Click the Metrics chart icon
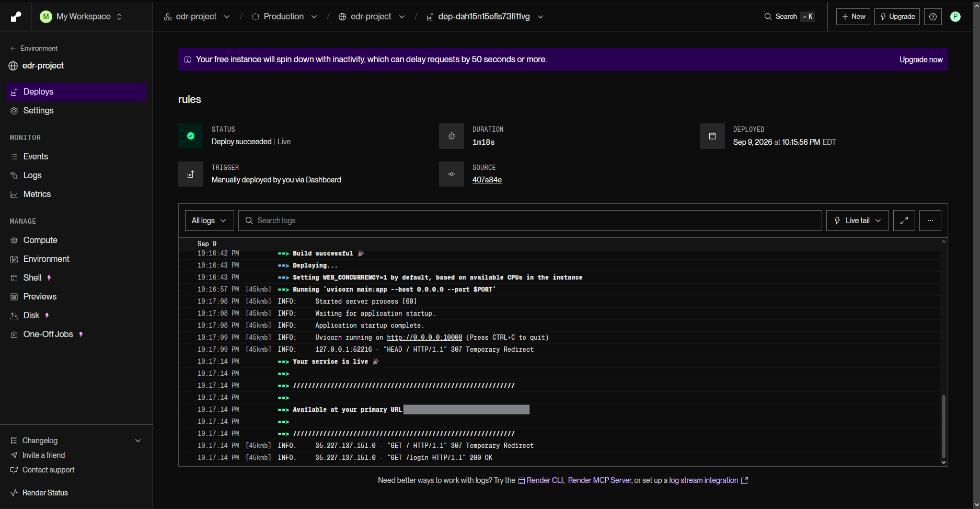The width and height of the screenshot is (980, 509). pos(14,194)
